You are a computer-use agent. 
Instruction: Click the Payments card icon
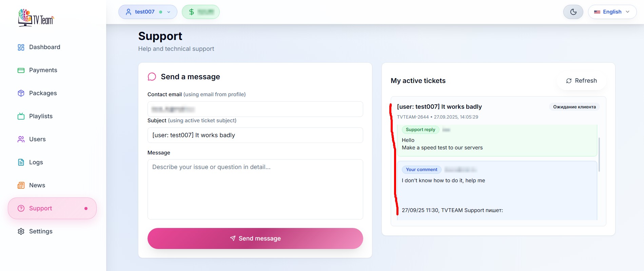tap(21, 70)
